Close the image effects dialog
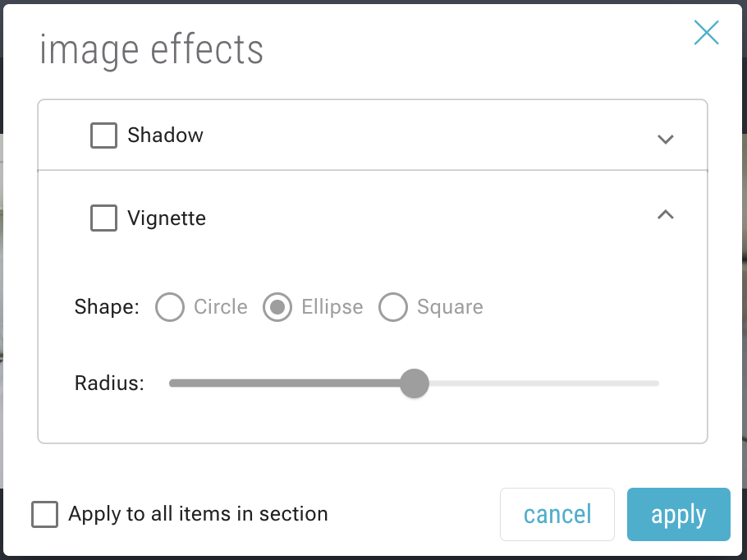 (x=706, y=33)
